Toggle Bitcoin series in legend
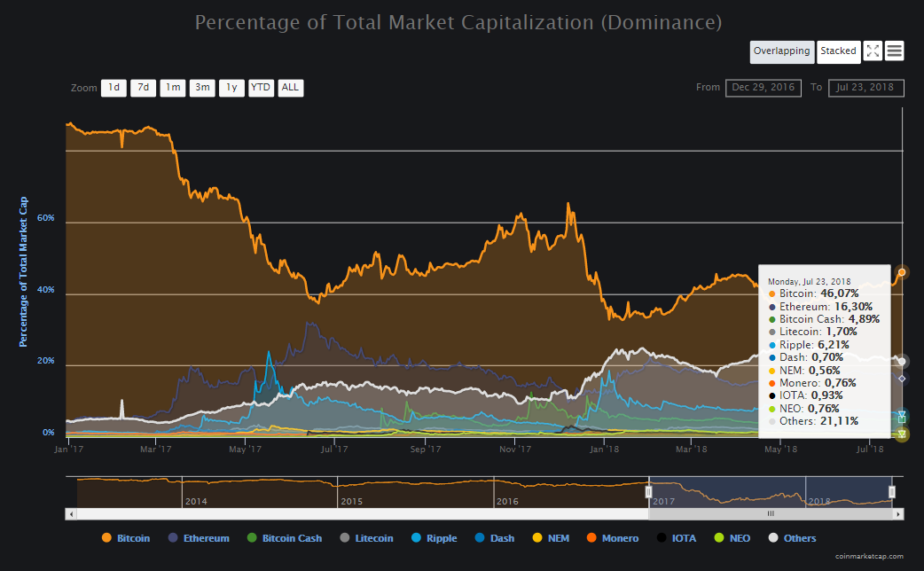This screenshot has height=571, width=924. 126,538
